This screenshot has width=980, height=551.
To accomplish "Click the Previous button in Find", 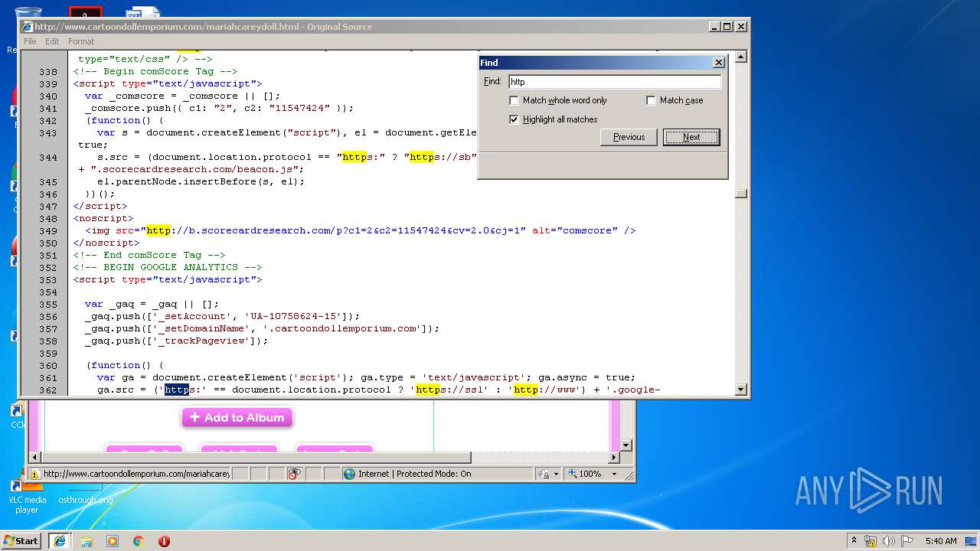I will click(629, 137).
